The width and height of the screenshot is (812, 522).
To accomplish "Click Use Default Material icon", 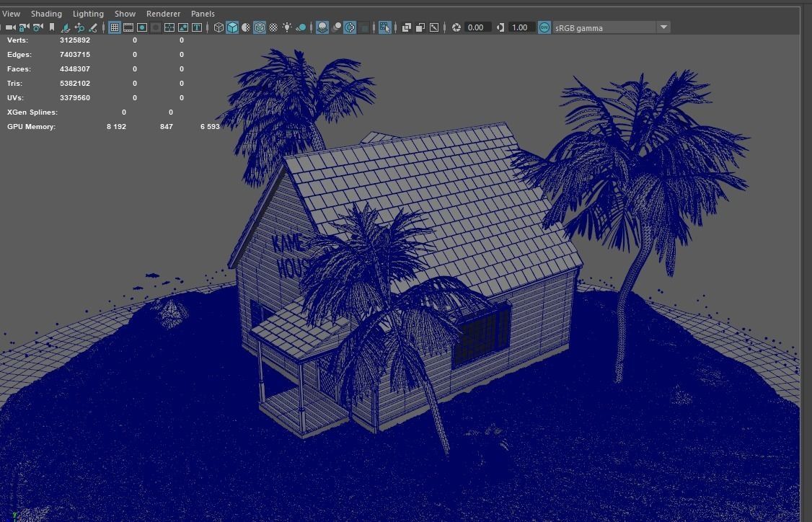I will pyautogui.click(x=246, y=27).
